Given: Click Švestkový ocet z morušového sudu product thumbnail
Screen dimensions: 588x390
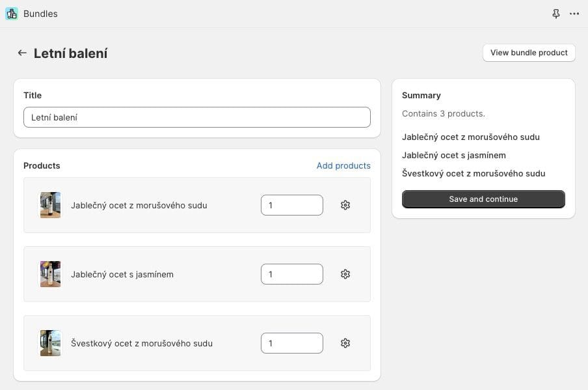Looking at the screenshot, I should tap(50, 343).
